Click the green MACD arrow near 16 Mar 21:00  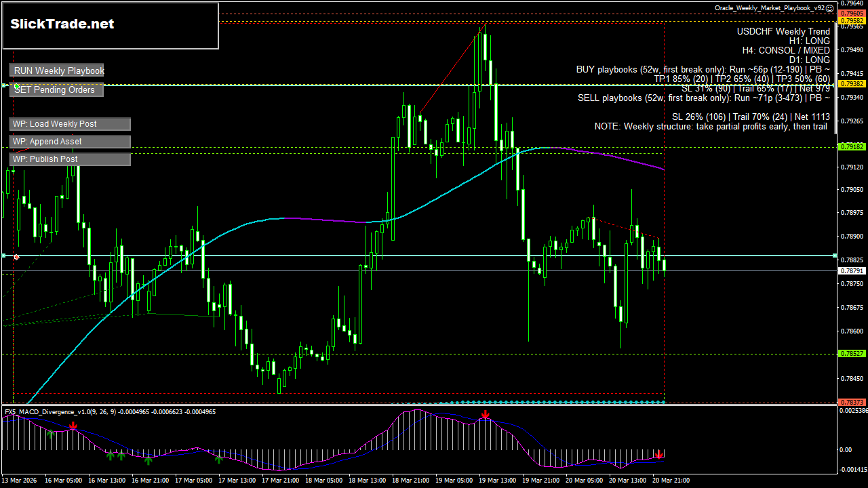coord(148,460)
